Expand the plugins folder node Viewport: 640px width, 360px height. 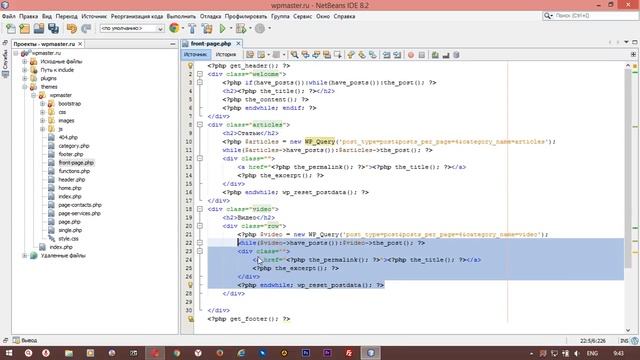pos(25,78)
